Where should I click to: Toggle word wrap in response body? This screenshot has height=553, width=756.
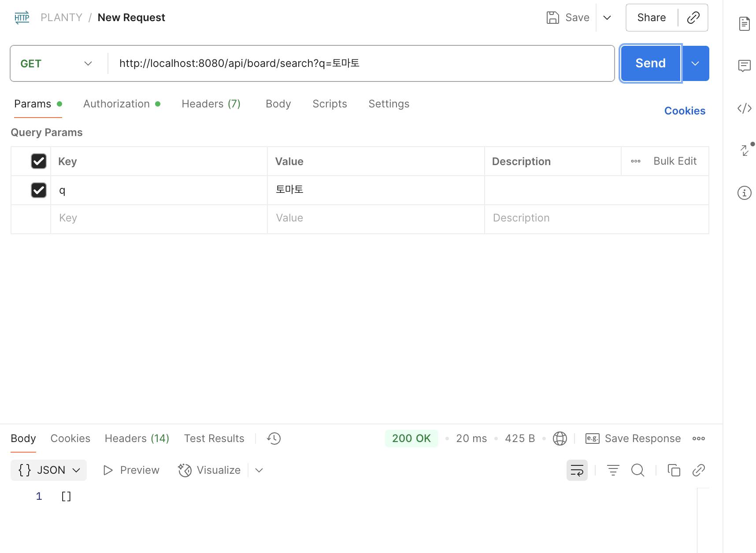(x=577, y=470)
